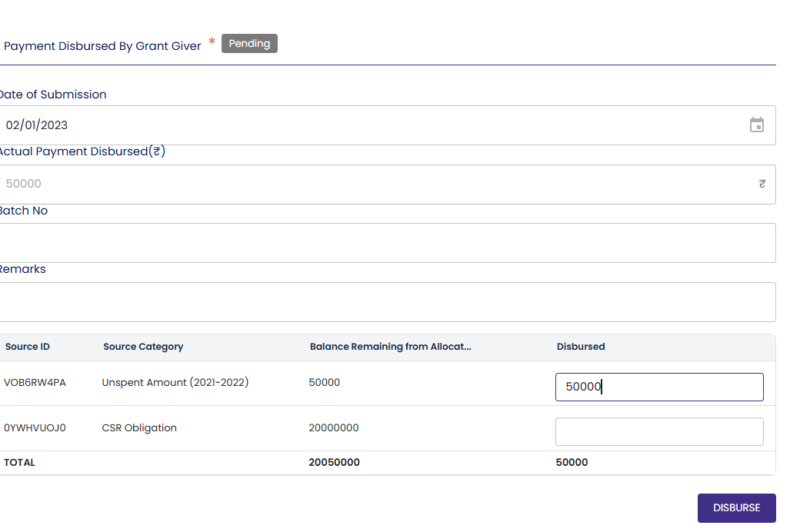Click the rupee symbol in Actual Payment field
790x532 pixels.
pyautogui.click(x=762, y=185)
